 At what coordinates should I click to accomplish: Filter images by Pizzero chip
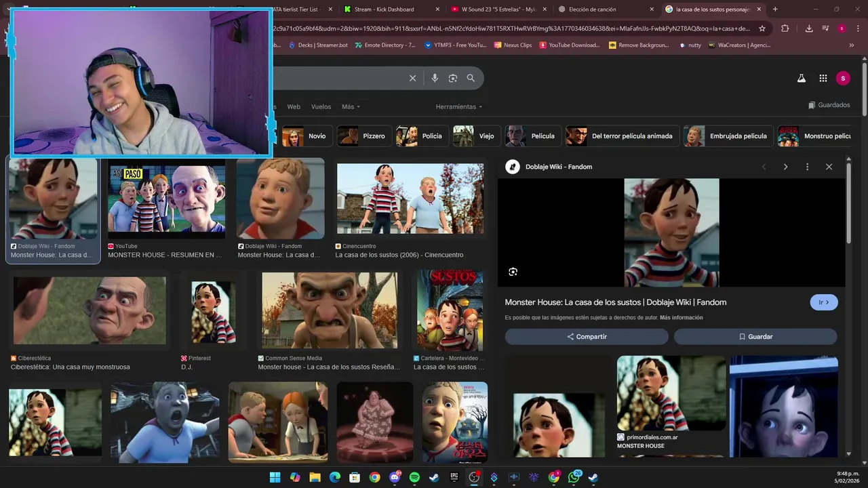tap(363, 136)
